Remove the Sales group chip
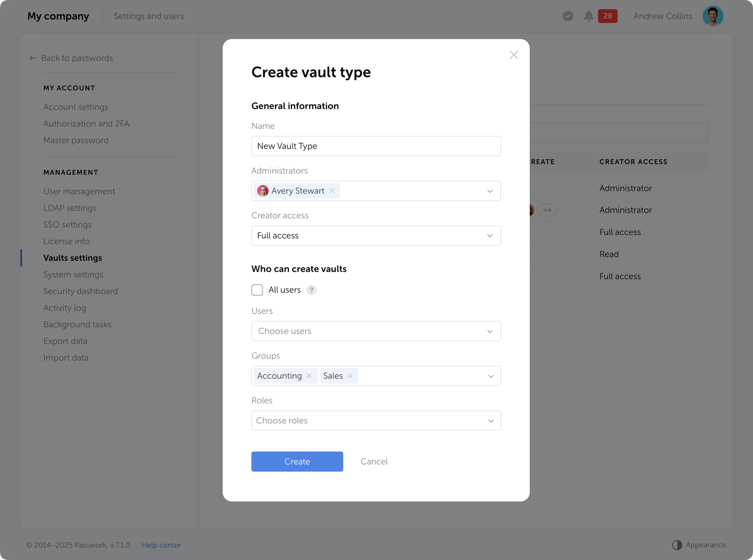This screenshot has width=753, height=560. [349, 376]
